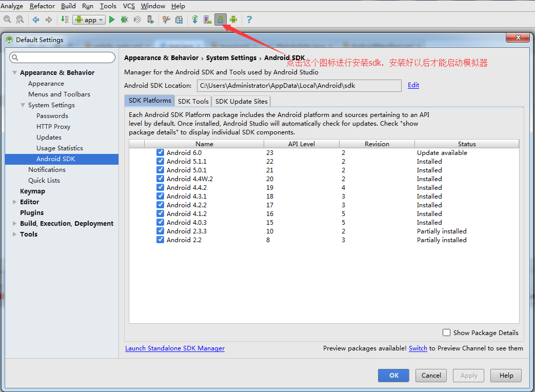
Task: Open the Android Device Monitor icon
Action: [233, 19]
